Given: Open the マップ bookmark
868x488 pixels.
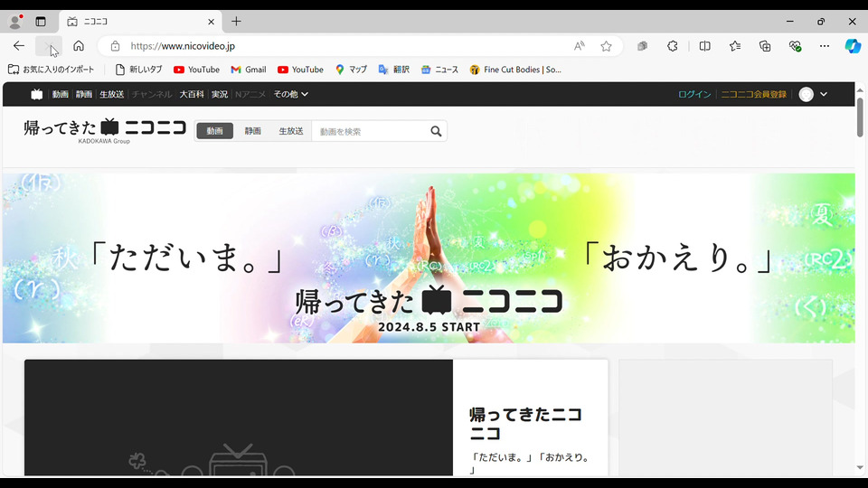Looking at the screenshot, I should click(x=351, y=70).
